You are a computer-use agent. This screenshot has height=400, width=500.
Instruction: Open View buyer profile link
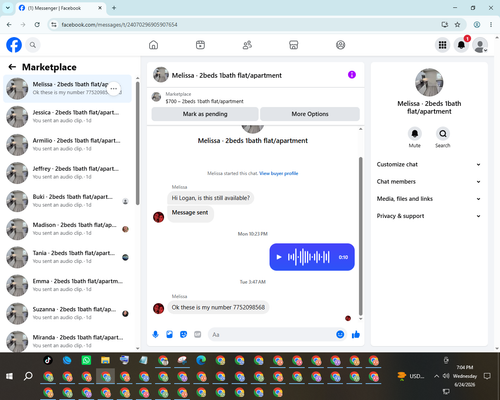pyautogui.click(x=279, y=173)
